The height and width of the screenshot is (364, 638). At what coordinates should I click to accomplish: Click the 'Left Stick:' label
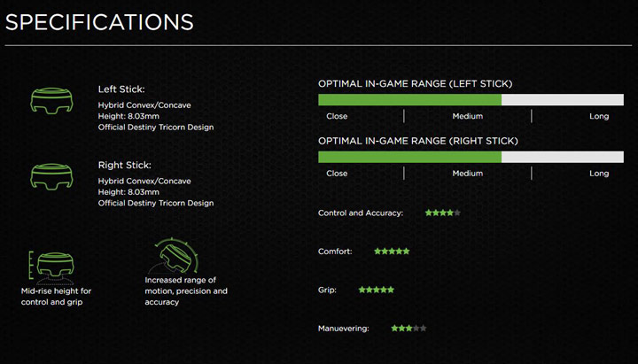(x=120, y=89)
